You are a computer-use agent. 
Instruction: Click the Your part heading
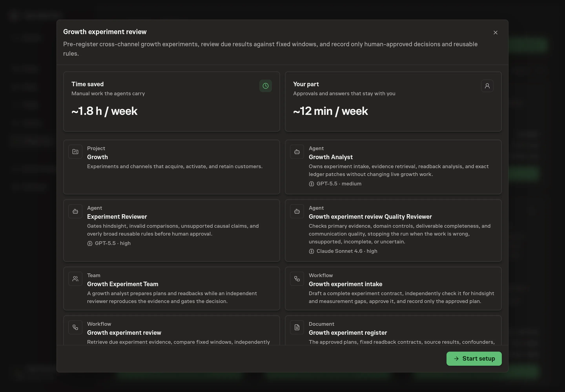pos(306,84)
